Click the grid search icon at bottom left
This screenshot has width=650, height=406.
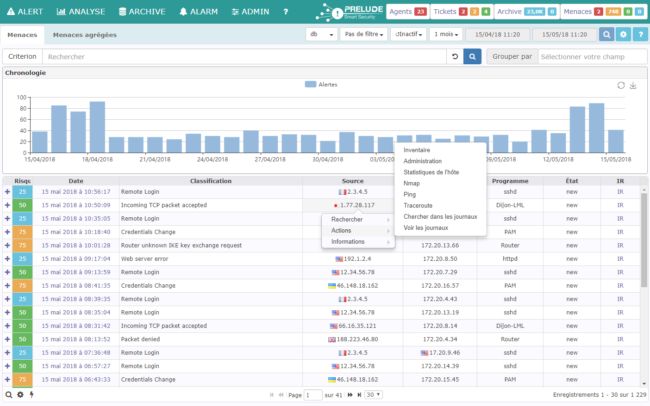point(8,395)
